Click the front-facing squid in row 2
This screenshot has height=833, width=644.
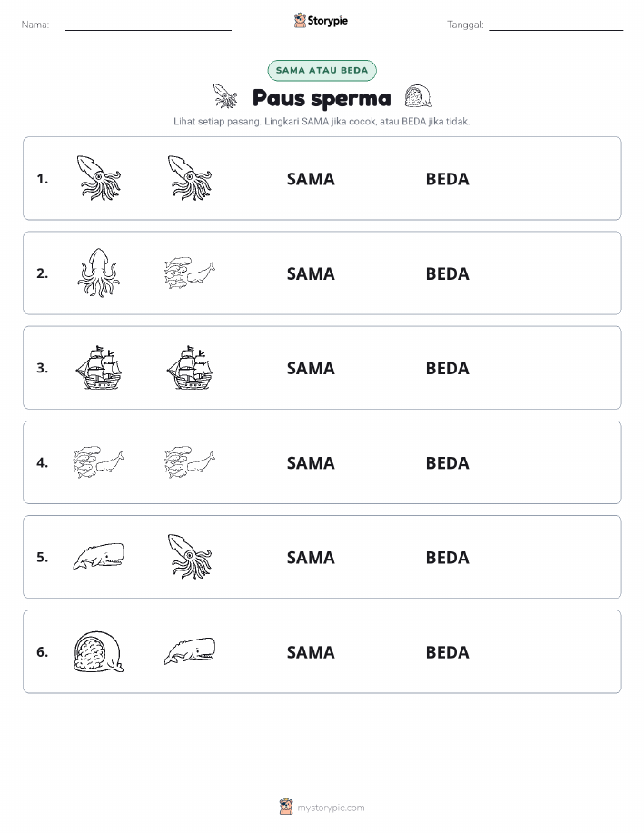[99, 273]
